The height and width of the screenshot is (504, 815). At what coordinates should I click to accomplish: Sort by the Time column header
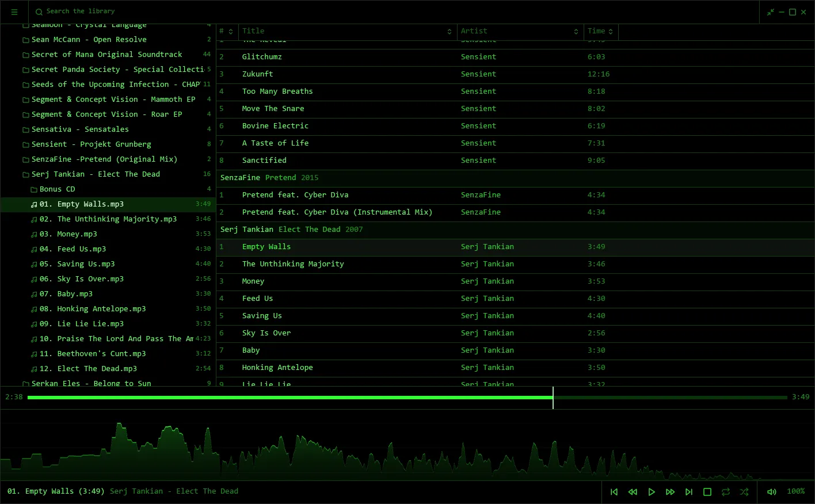[x=601, y=31]
